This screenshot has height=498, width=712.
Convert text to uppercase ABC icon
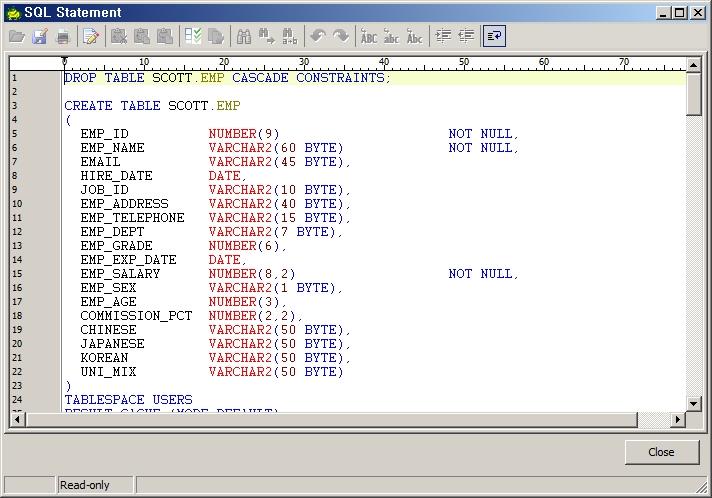pyautogui.click(x=369, y=37)
